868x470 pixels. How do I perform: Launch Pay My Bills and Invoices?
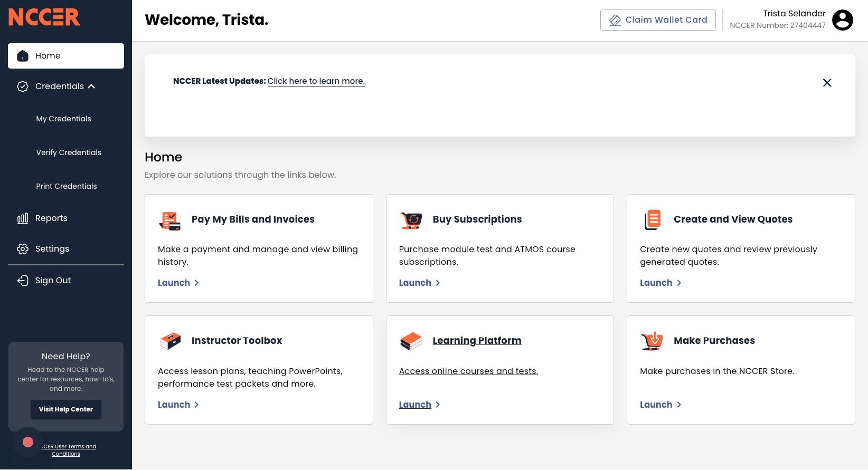178,283
